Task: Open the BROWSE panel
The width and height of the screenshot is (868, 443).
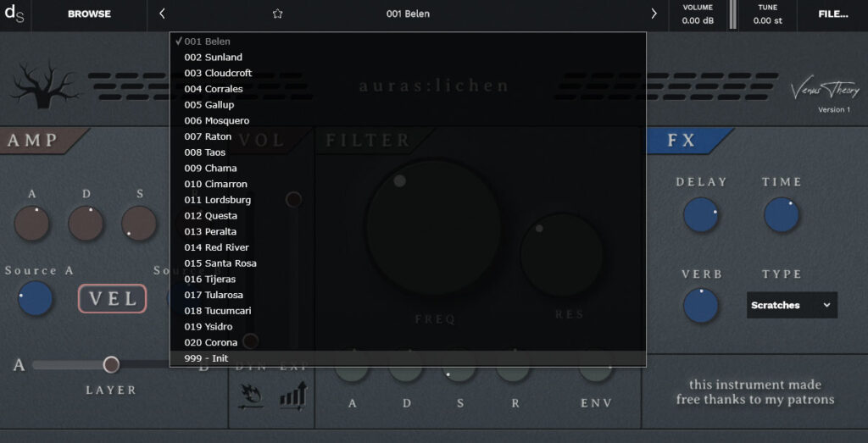Action: coord(89,14)
